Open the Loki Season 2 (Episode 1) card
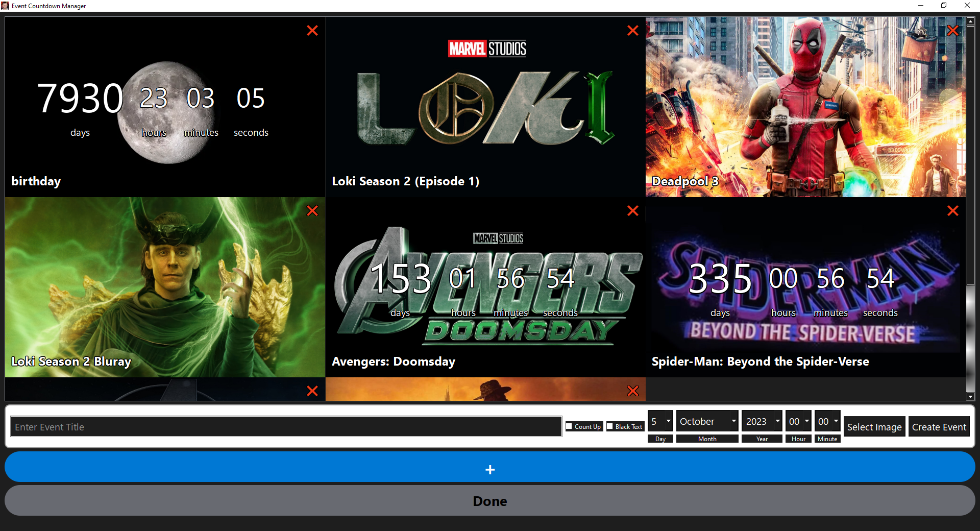 coord(485,107)
